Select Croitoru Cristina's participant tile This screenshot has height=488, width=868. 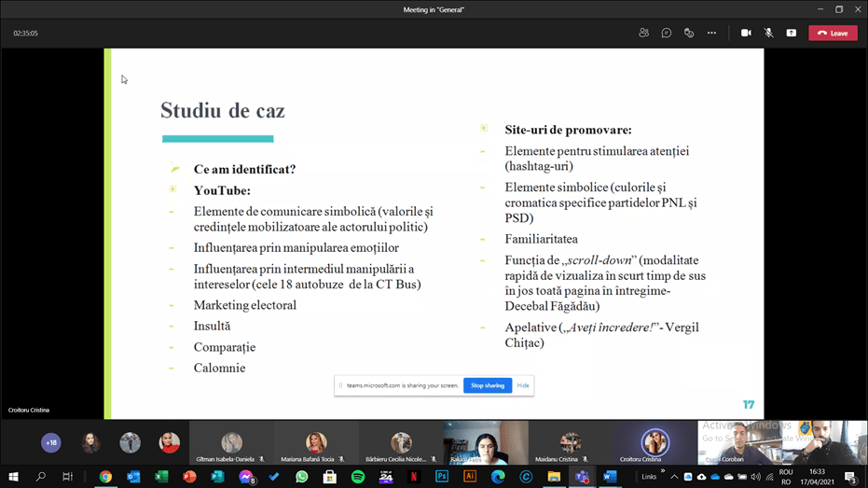click(654, 443)
